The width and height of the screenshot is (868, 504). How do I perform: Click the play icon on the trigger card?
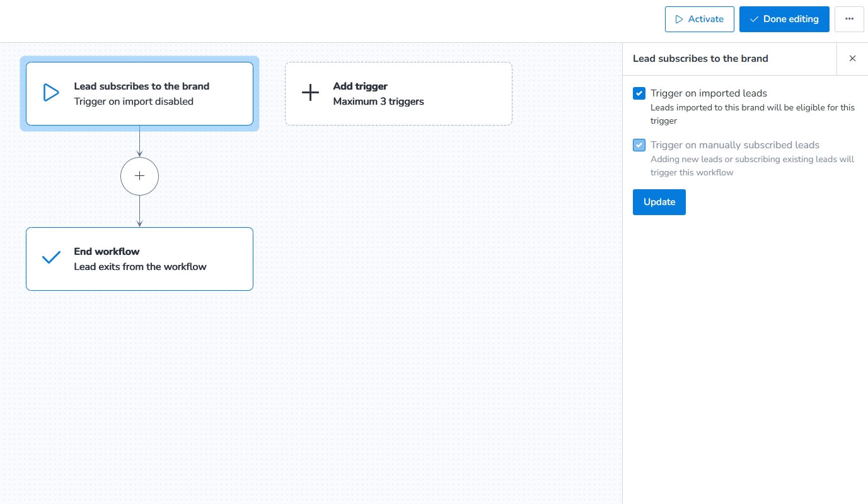coord(50,93)
